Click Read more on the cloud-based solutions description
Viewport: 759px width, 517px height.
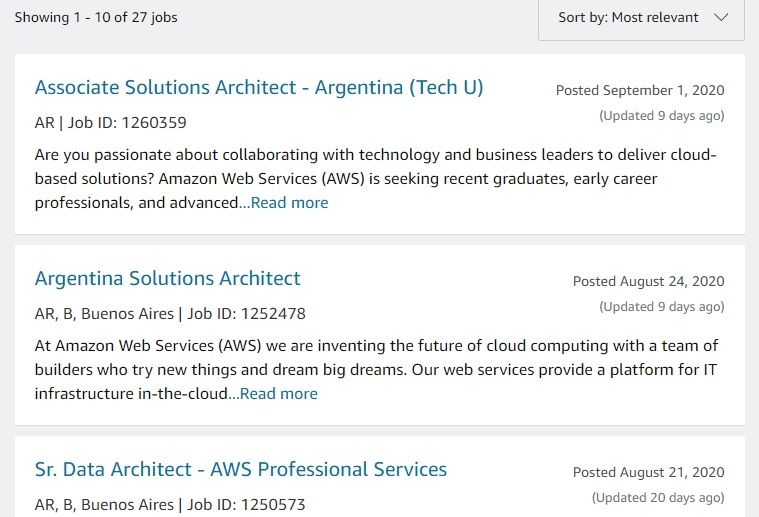pyautogui.click(x=288, y=203)
